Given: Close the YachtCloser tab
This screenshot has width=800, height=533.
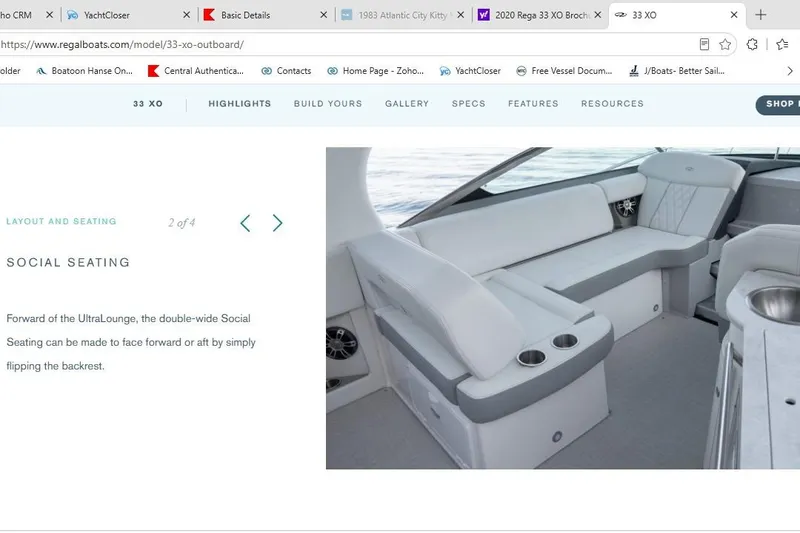Looking at the screenshot, I should [x=186, y=15].
